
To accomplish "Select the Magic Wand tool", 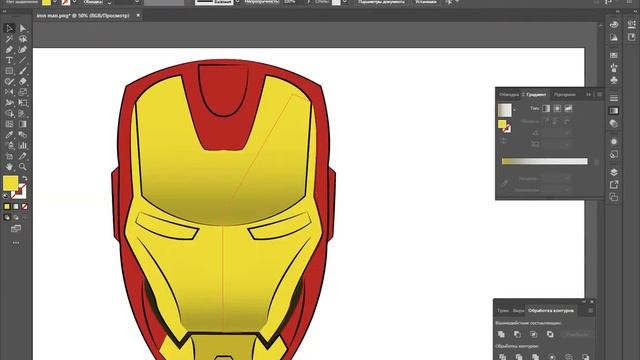I will pyautogui.click(x=9, y=39).
